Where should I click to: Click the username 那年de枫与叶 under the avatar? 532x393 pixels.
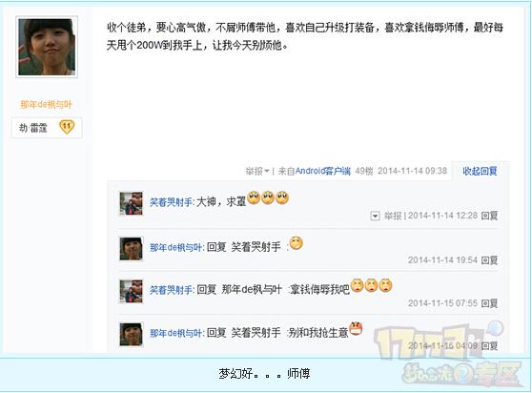(x=46, y=105)
